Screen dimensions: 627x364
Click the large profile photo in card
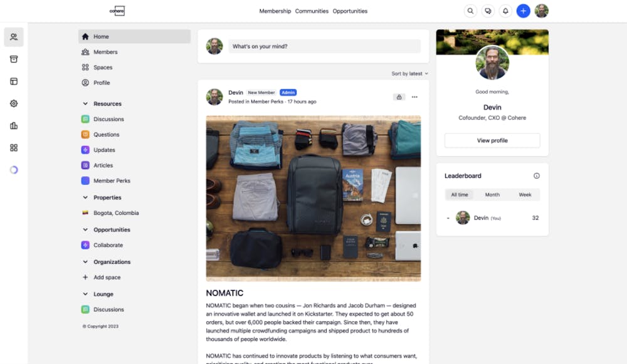492,63
